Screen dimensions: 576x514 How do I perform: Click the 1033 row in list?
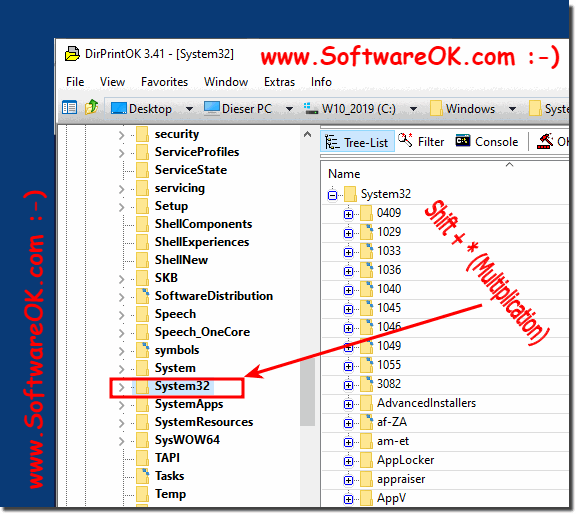pyautogui.click(x=446, y=251)
